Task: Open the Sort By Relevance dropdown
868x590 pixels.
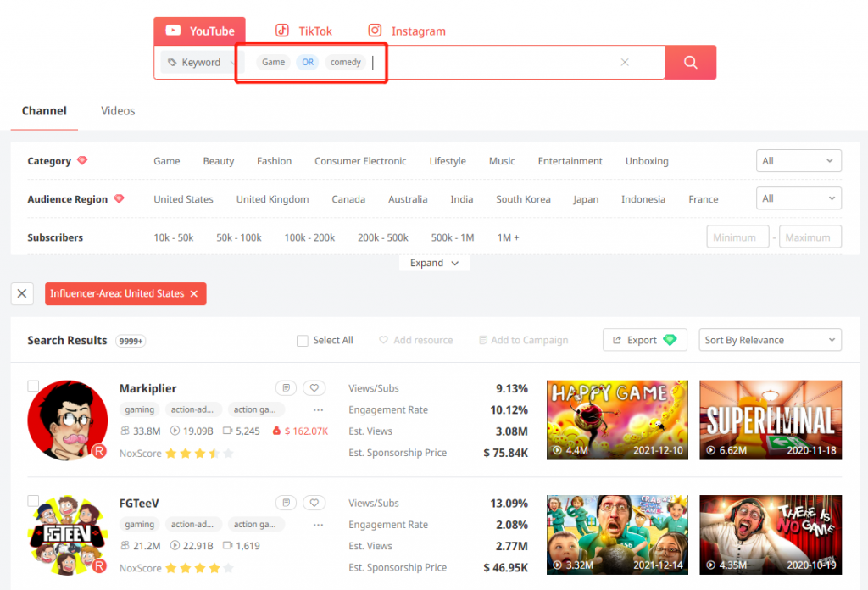Action: point(770,340)
